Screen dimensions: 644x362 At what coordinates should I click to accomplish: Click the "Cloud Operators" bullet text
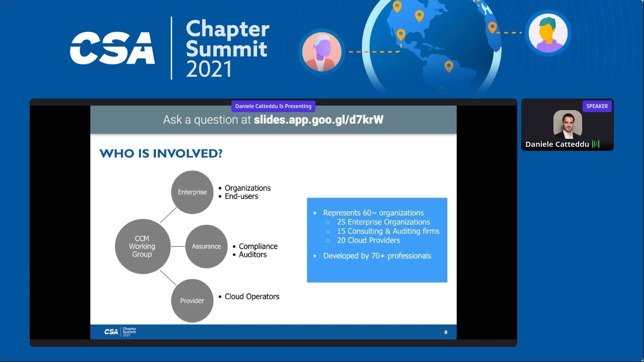252,297
